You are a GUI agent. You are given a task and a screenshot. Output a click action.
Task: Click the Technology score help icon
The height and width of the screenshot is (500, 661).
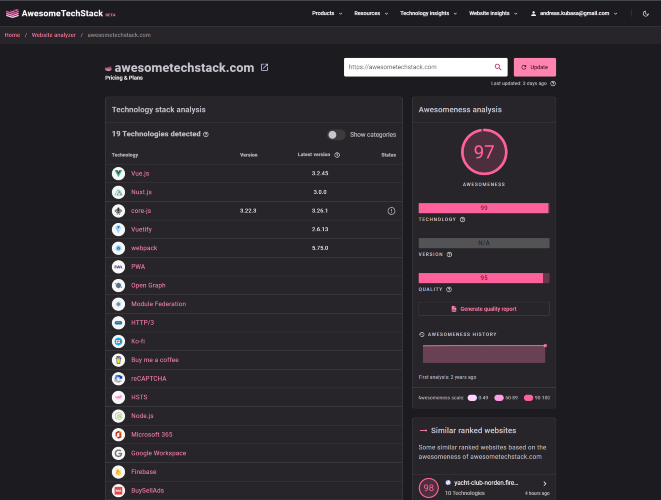click(x=462, y=220)
